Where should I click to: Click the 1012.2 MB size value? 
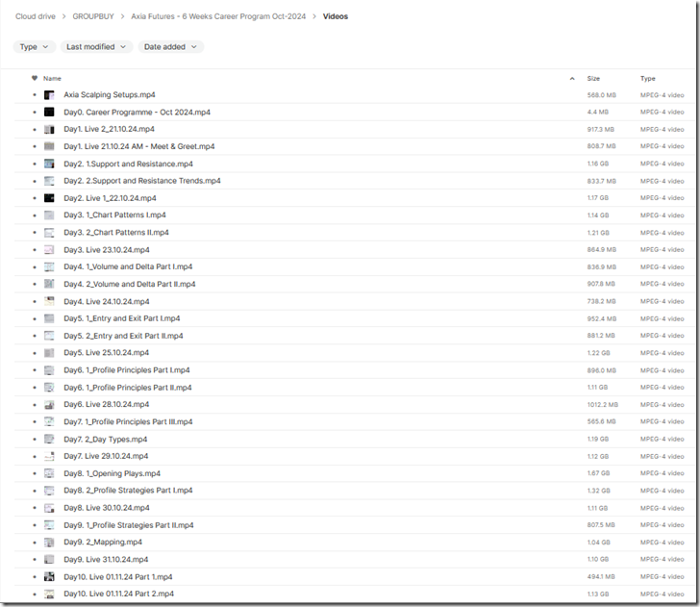pyautogui.click(x=602, y=405)
